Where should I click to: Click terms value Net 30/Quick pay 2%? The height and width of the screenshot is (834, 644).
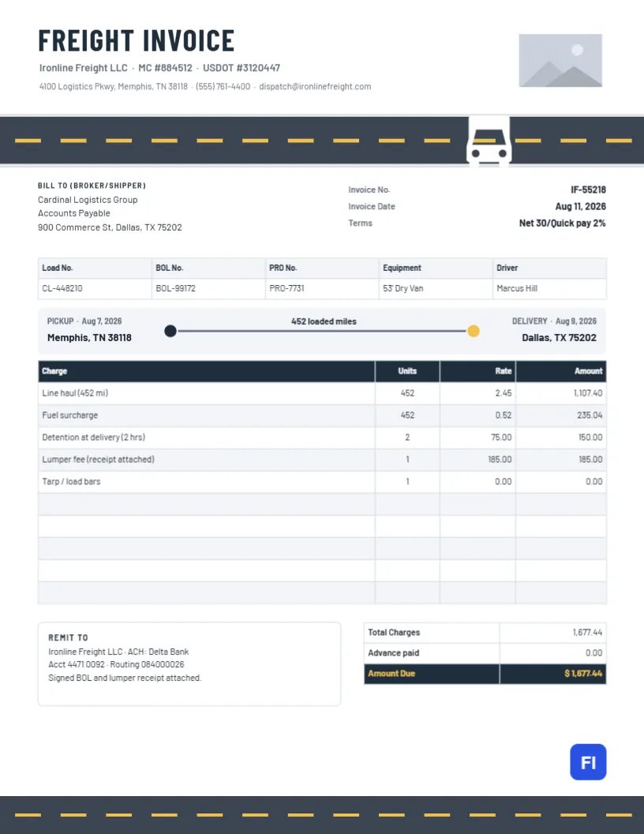tap(562, 223)
